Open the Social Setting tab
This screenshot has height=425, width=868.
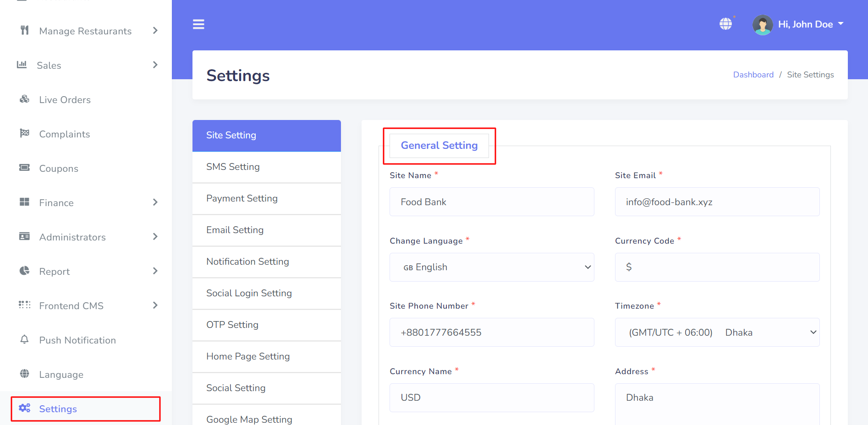tap(267, 388)
